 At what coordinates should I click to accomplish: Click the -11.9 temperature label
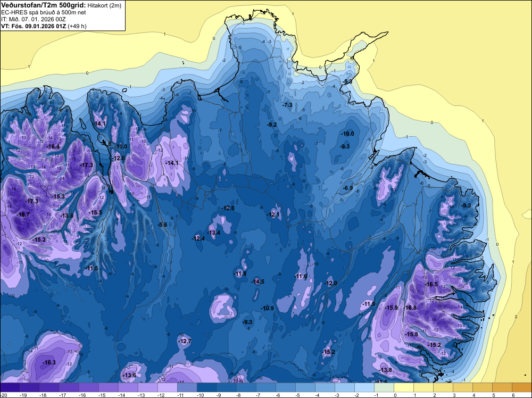pyautogui.click(x=369, y=304)
